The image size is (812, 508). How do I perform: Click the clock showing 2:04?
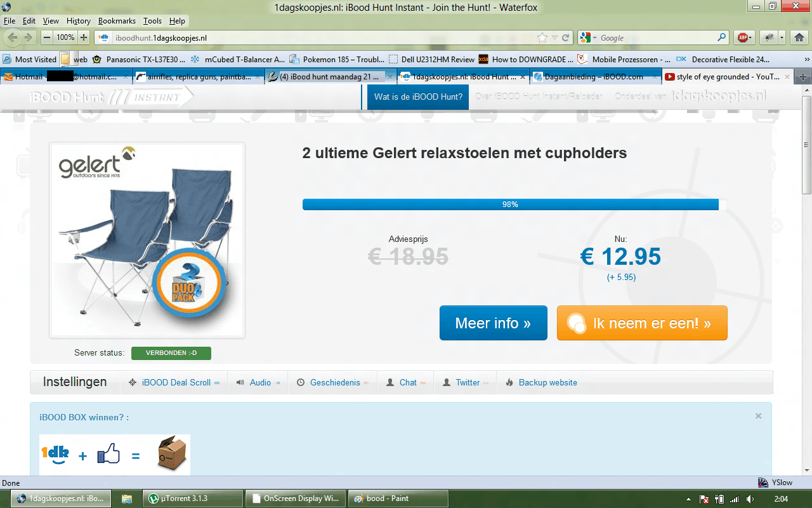point(782,498)
